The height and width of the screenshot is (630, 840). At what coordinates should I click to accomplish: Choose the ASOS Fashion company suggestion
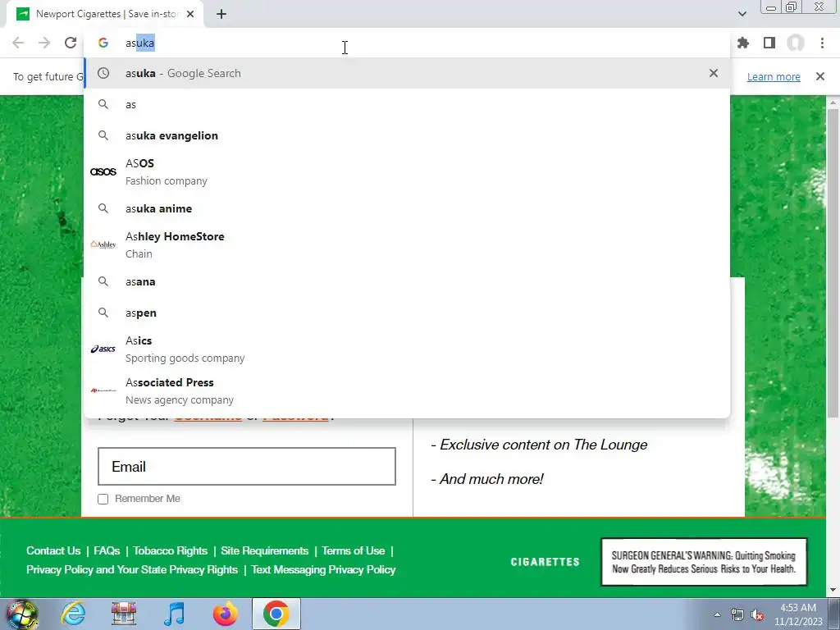pos(407,172)
